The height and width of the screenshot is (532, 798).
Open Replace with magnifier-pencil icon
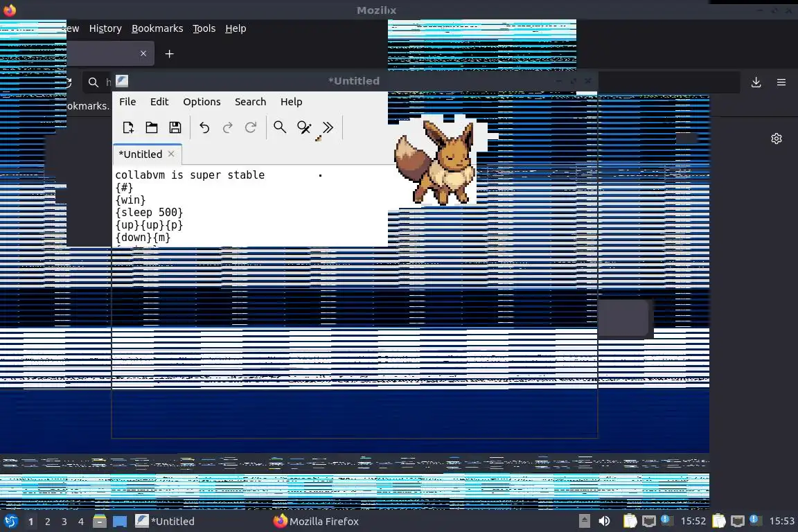[x=304, y=127]
